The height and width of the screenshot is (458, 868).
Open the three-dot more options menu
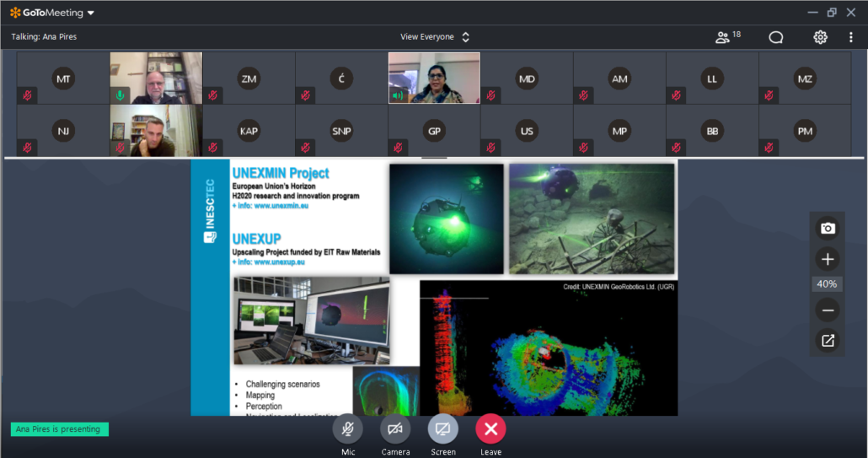(851, 37)
